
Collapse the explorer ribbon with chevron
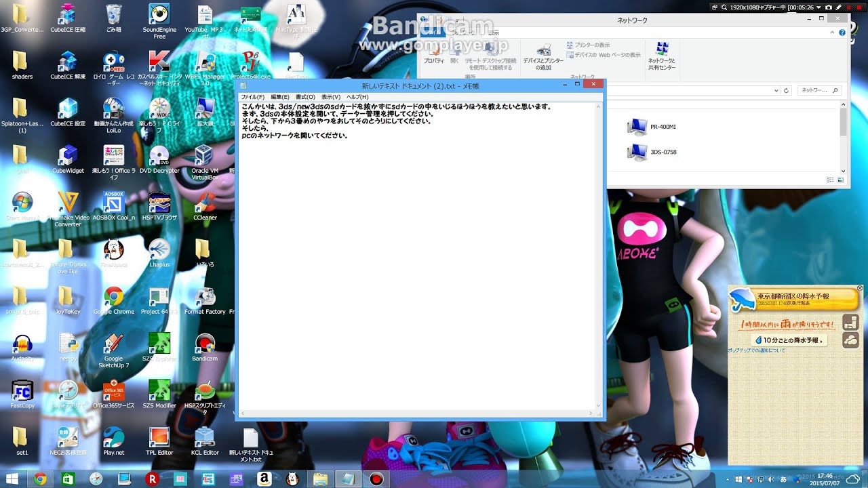point(832,32)
